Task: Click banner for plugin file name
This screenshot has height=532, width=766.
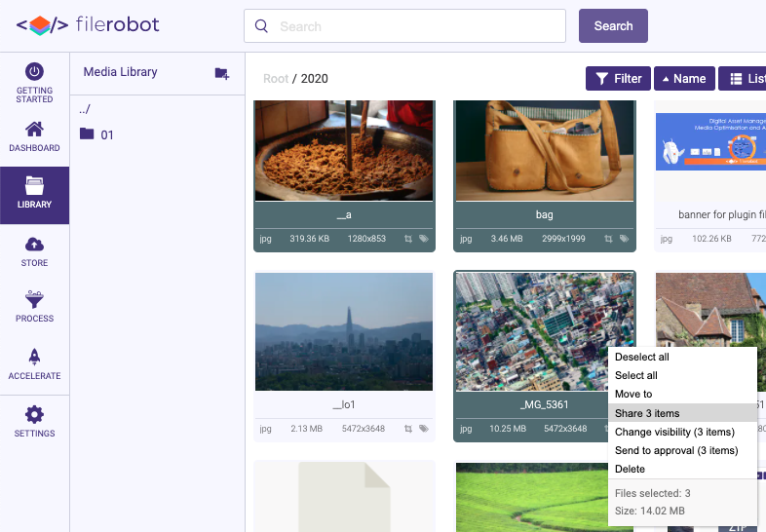Action: [x=721, y=214]
